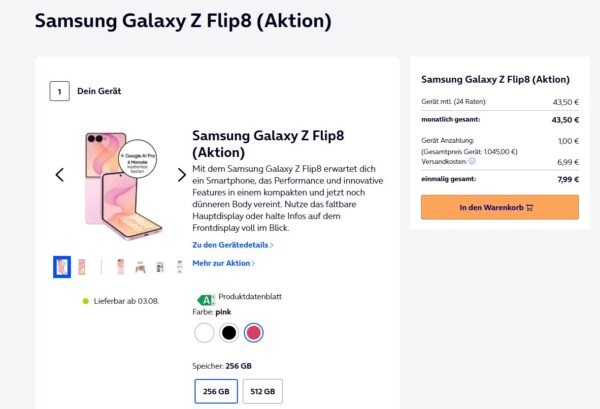The height and width of the screenshot is (409, 600).
Task: Click the In den Warenkorb button
Action: point(500,207)
